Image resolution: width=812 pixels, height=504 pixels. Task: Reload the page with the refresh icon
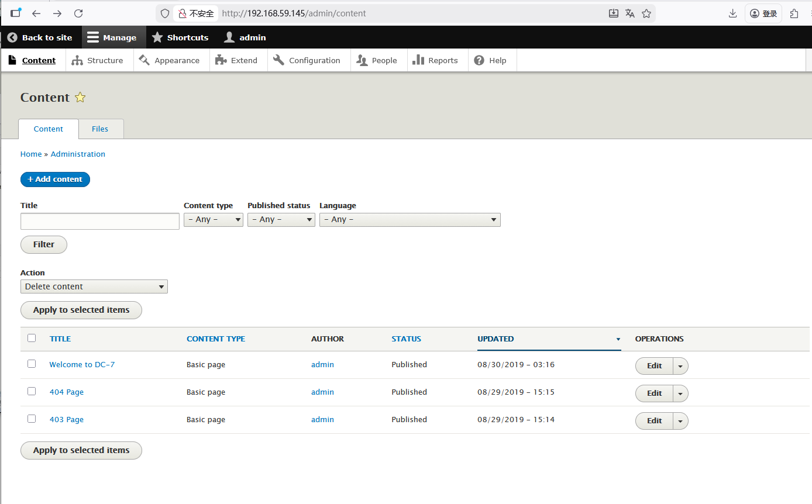[78, 13]
